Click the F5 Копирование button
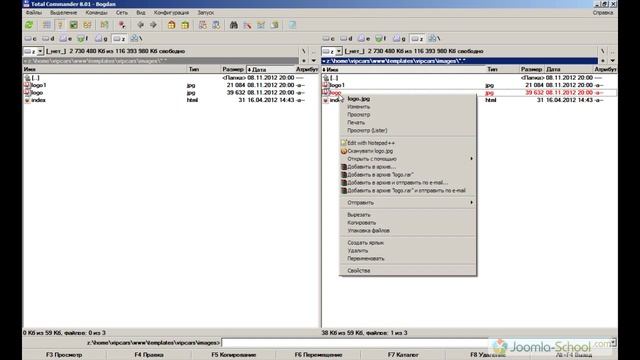640x360 pixels. tap(234, 355)
